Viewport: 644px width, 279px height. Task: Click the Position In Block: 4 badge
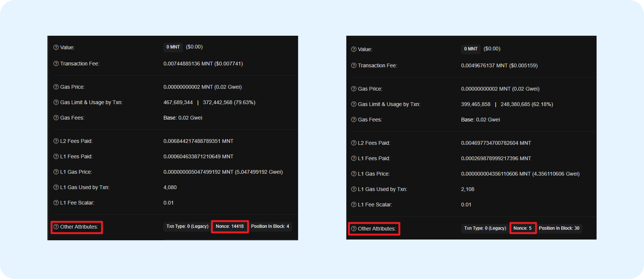click(x=270, y=226)
